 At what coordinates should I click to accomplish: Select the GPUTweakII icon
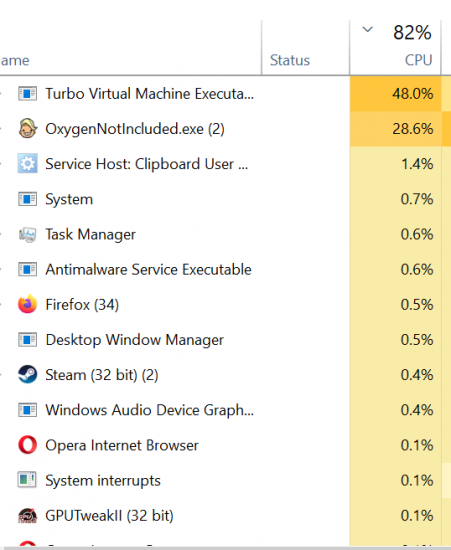[27, 515]
